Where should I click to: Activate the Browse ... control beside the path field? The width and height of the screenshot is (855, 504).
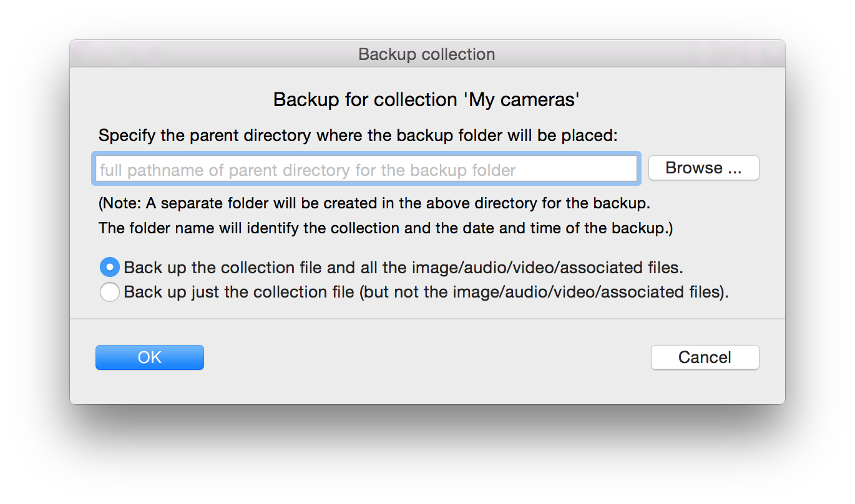(703, 168)
